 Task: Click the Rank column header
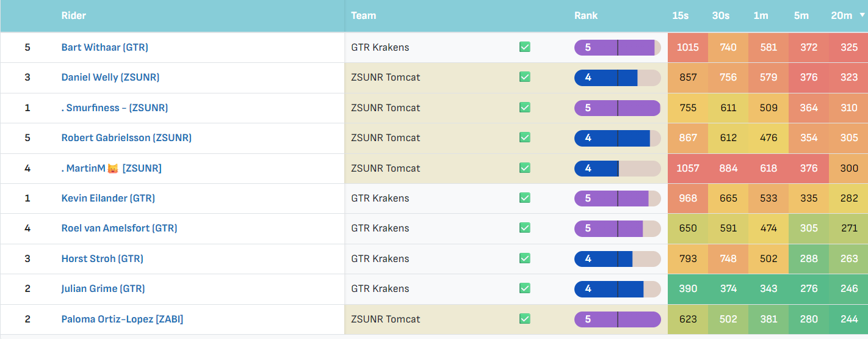tap(586, 16)
